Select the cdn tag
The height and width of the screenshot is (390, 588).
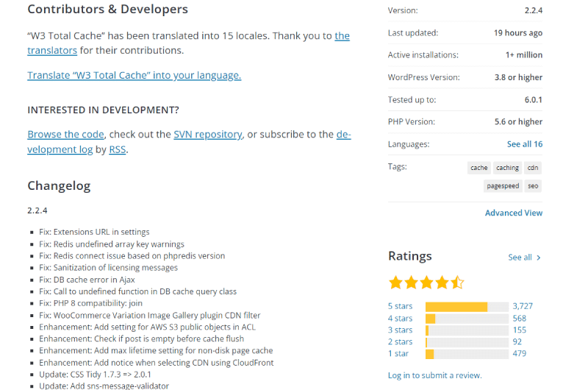click(533, 168)
